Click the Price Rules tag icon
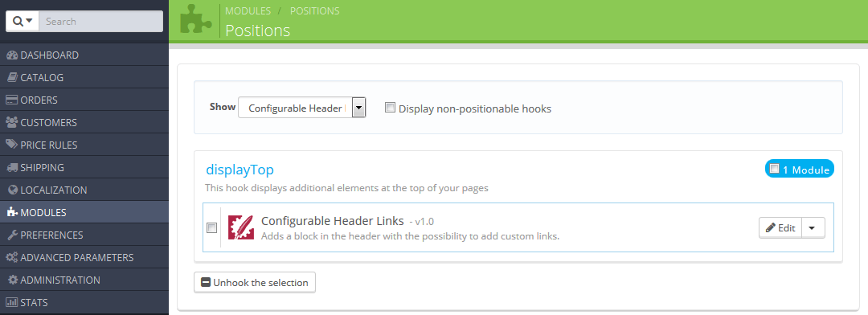Viewport: 868px width, 315px height. (12, 145)
